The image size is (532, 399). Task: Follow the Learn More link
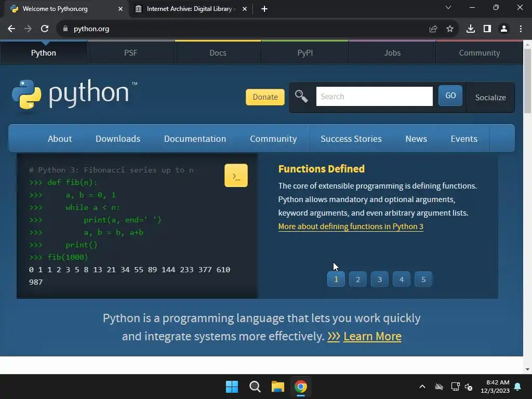(x=372, y=336)
